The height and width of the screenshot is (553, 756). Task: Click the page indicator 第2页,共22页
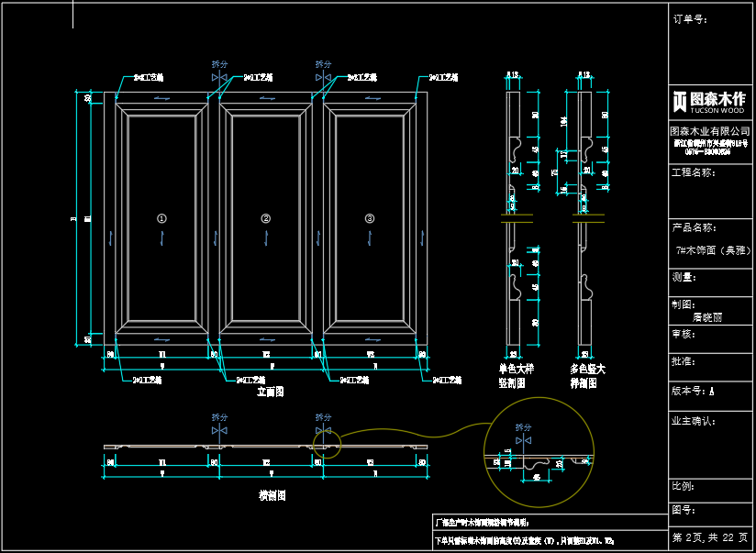click(710, 536)
